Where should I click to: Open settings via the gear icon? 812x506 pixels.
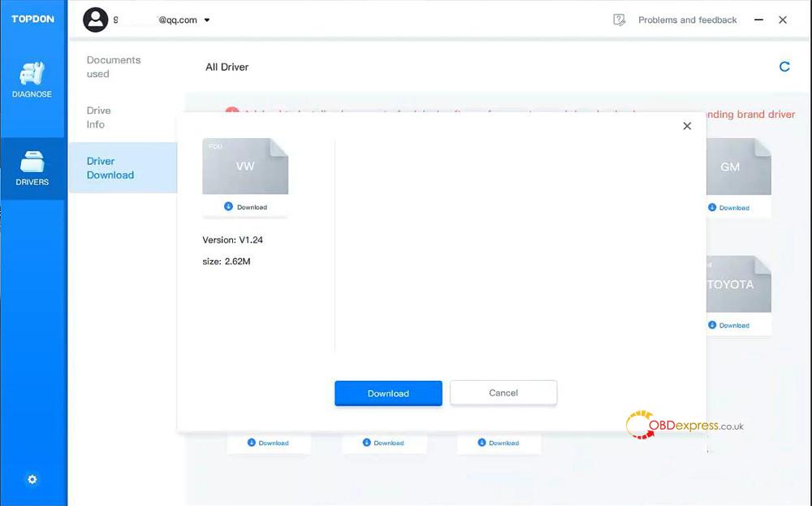[32, 479]
